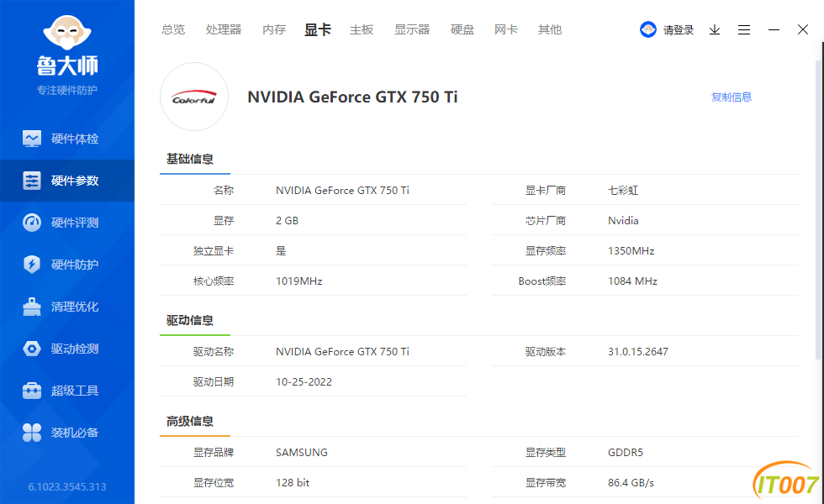Viewport: 824px width, 504px height.
Task: Click the 名称 value GTX 750 Ti
Action: [x=343, y=190]
